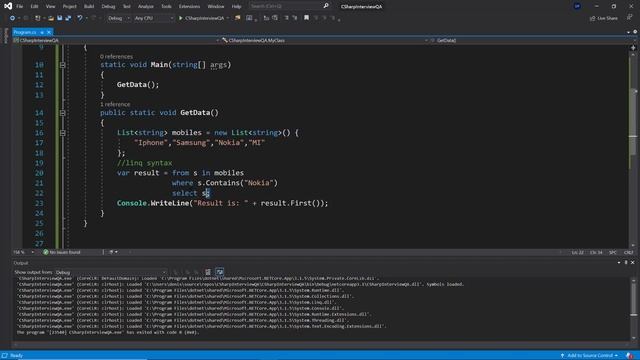The height and width of the screenshot is (360, 640).
Task: Open the Any CPU platform dropdown
Action: (x=153, y=18)
